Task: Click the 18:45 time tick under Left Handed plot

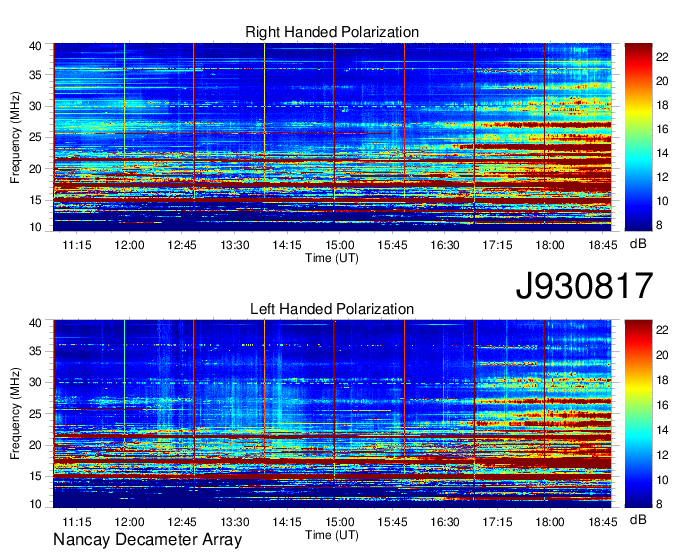Action: coord(602,522)
